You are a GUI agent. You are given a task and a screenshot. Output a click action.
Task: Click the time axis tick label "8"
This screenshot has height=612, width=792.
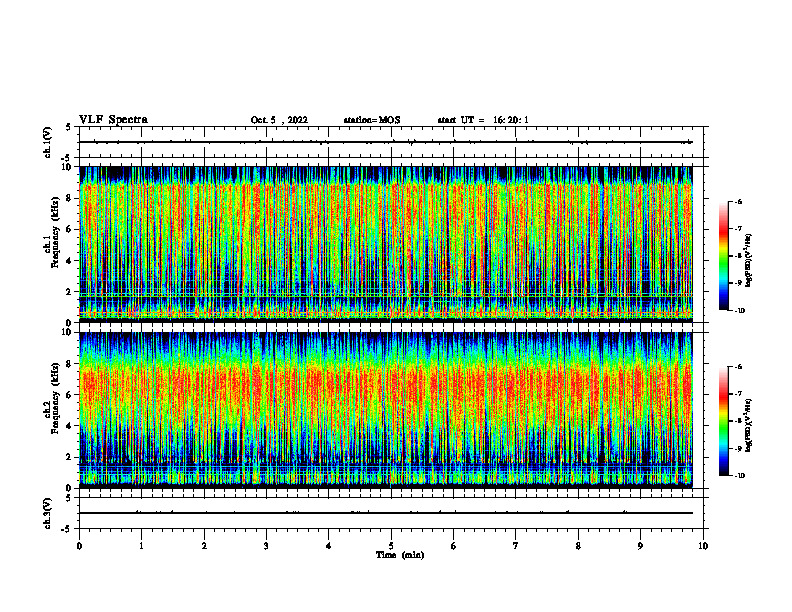pos(578,546)
